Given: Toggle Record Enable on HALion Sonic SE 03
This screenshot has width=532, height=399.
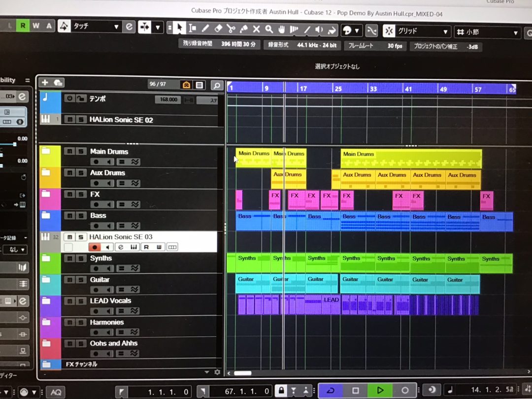Looking at the screenshot, I should click(x=95, y=247).
